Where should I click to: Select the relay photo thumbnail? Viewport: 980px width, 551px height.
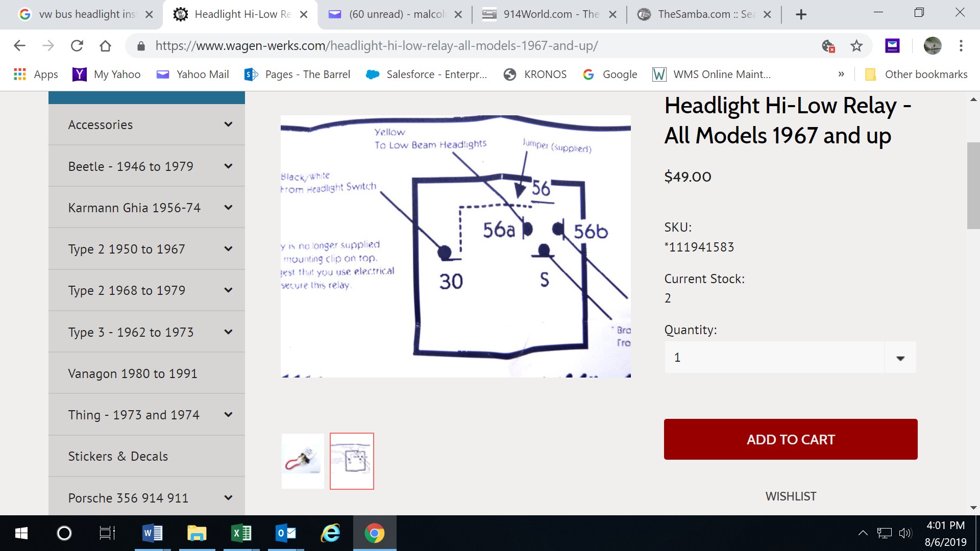(x=303, y=461)
